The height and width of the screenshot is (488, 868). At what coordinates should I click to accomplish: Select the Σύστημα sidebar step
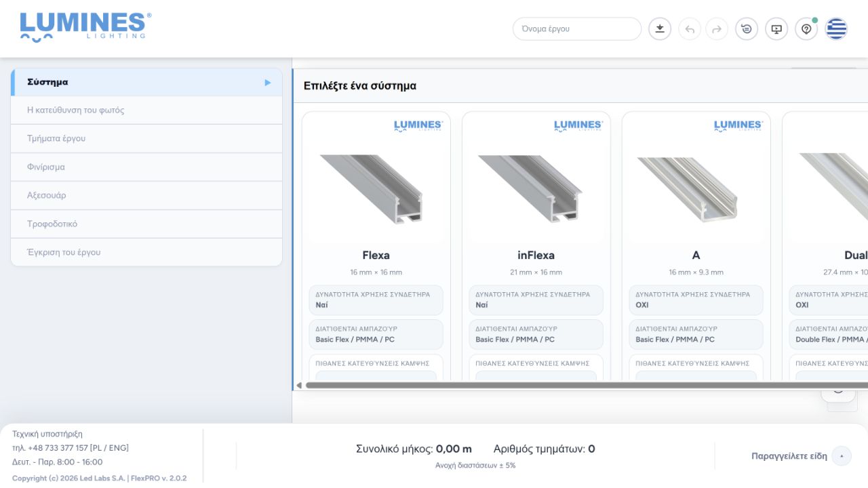point(146,82)
